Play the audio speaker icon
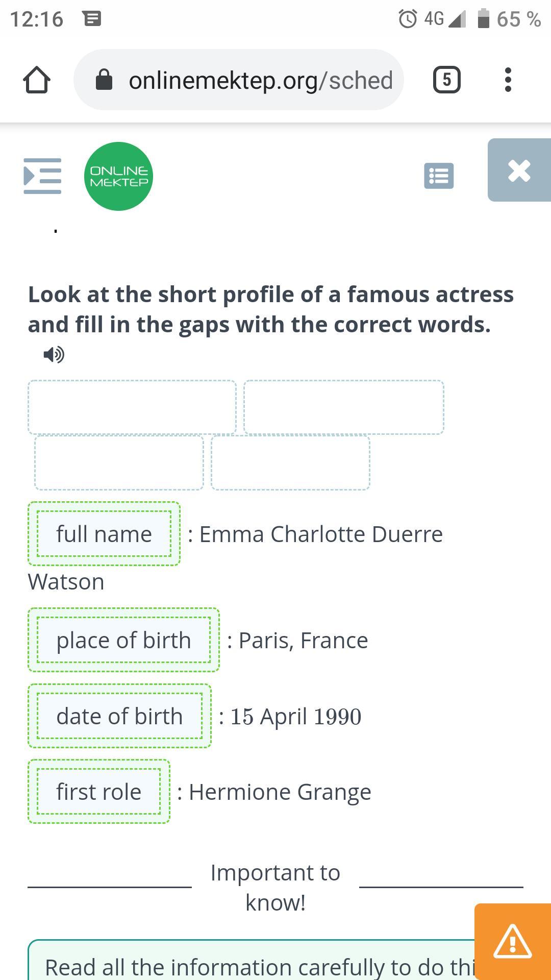Viewport: 551px width, 980px height. click(x=54, y=354)
